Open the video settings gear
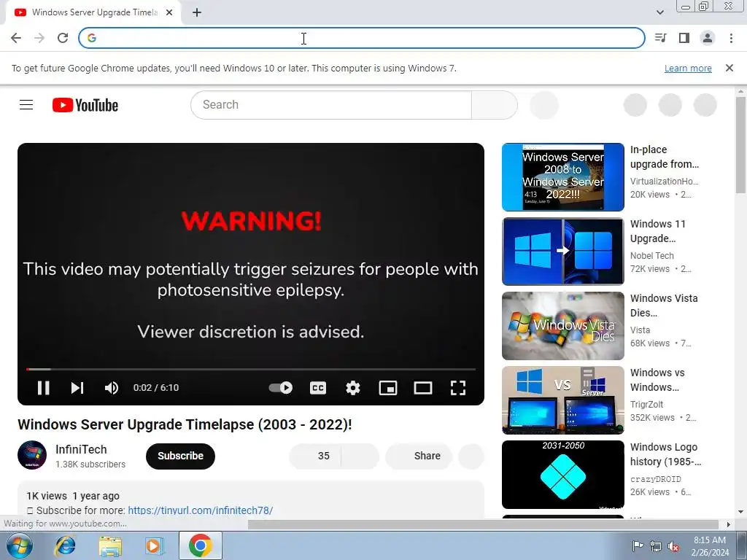This screenshot has width=747, height=560. point(352,388)
